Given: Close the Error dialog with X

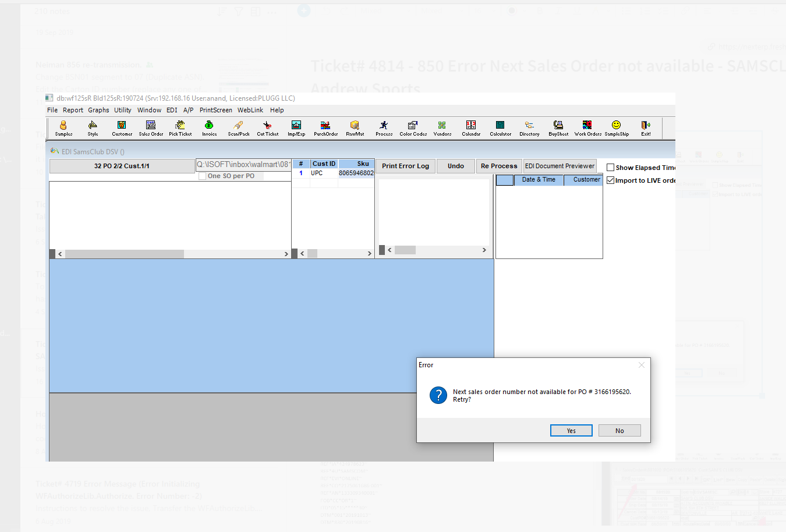Looking at the screenshot, I should point(641,365).
